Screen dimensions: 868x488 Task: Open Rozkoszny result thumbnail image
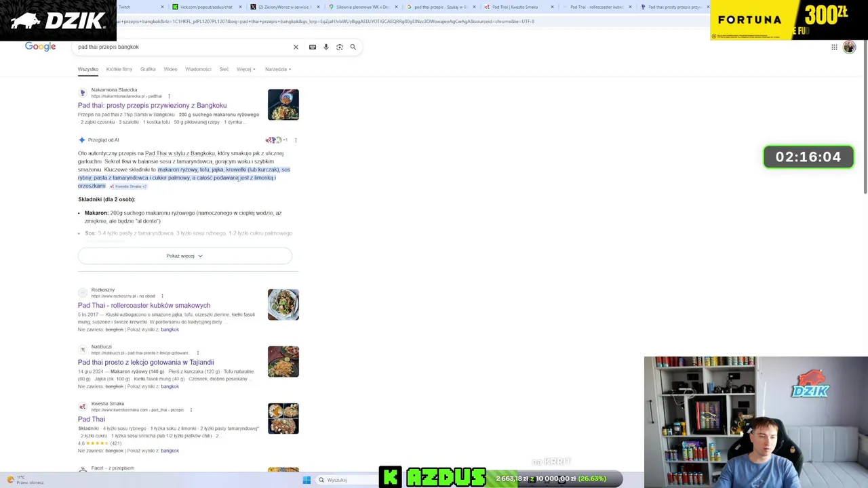click(x=283, y=304)
